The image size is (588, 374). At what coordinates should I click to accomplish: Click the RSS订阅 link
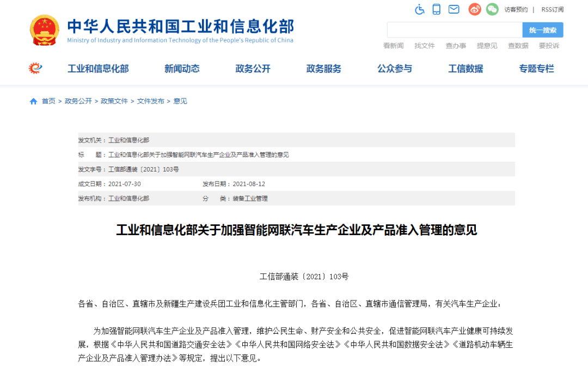pyautogui.click(x=552, y=10)
